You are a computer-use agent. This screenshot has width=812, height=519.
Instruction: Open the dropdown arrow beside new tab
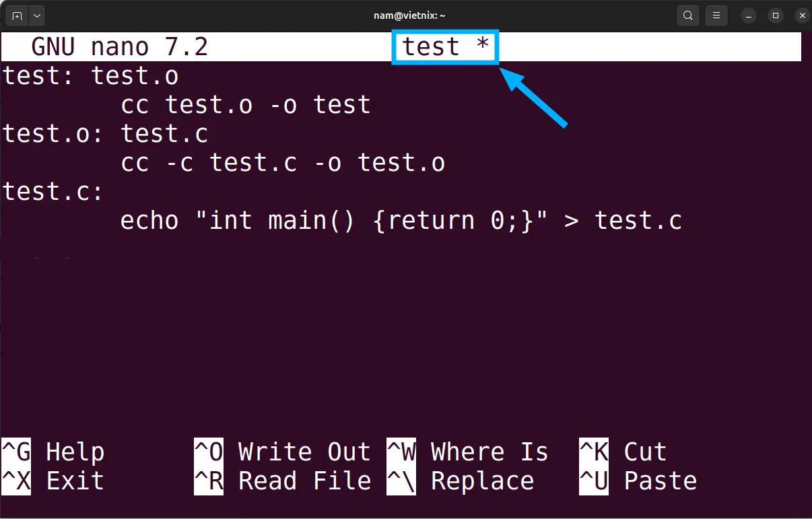pyautogui.click(x=36, y=15)
